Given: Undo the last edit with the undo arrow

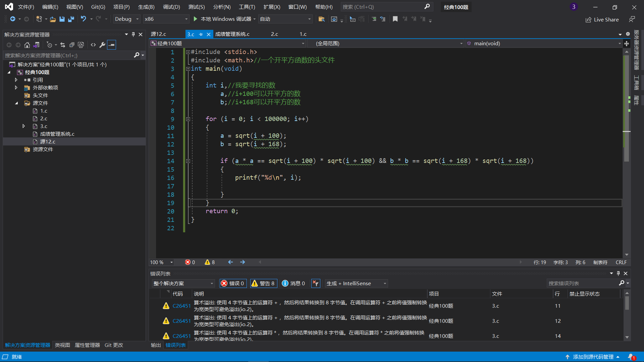Looking at the screenshot, I should pyautogui.click(x=84, y=19).
